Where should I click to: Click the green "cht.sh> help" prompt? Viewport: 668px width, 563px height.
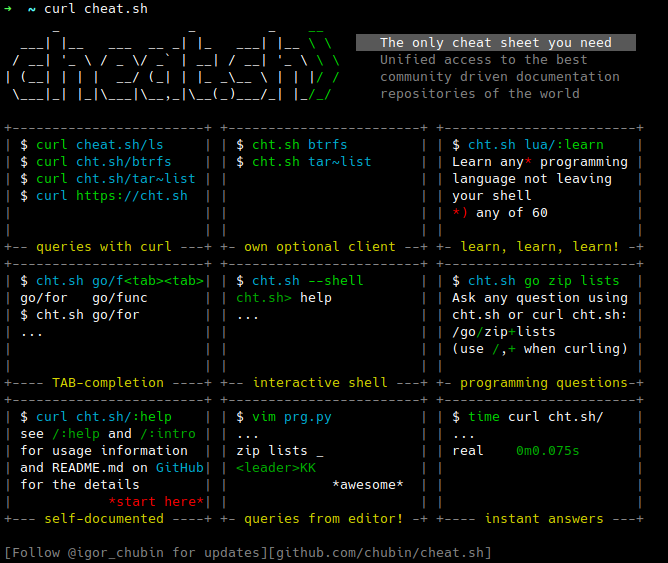coord(284,298)
